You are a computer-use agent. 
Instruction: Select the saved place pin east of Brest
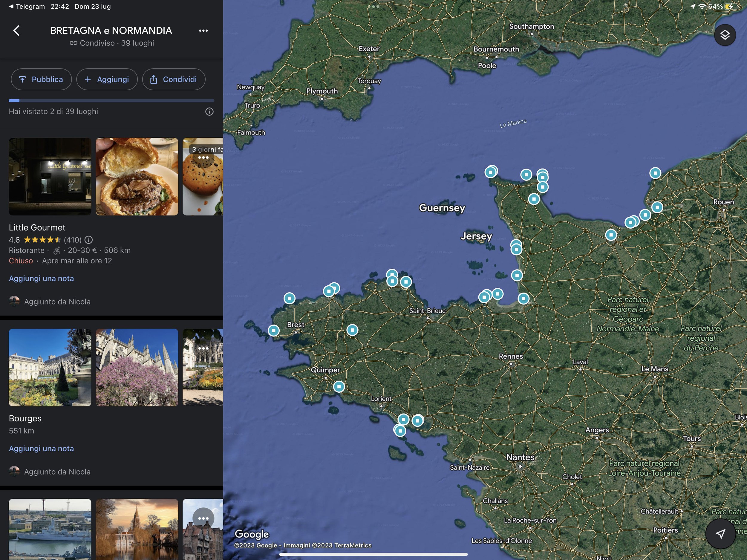tap(352, 330)
